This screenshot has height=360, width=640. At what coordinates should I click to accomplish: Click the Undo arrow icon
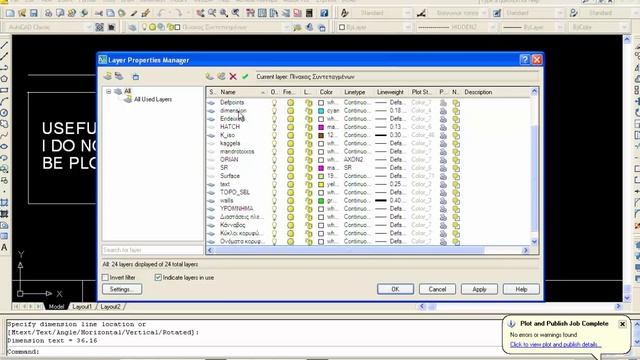click(x=160, y=13)
